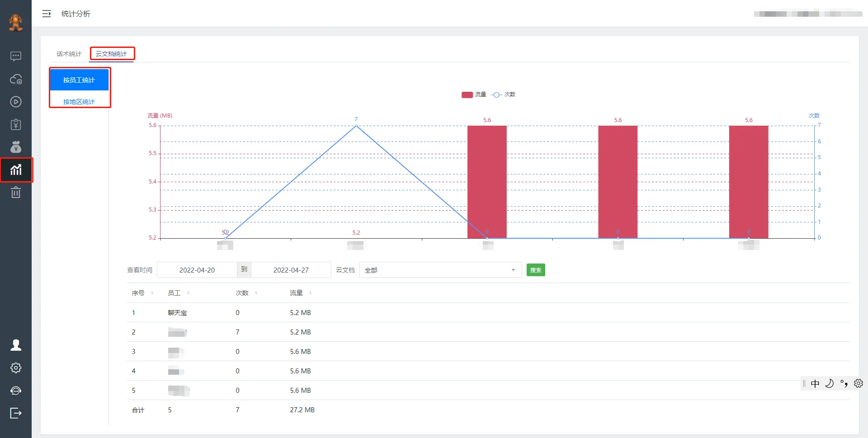Collapse the sidebar menu toggle icon
Screen dimensions: 868x438
[x=47, y=14]
